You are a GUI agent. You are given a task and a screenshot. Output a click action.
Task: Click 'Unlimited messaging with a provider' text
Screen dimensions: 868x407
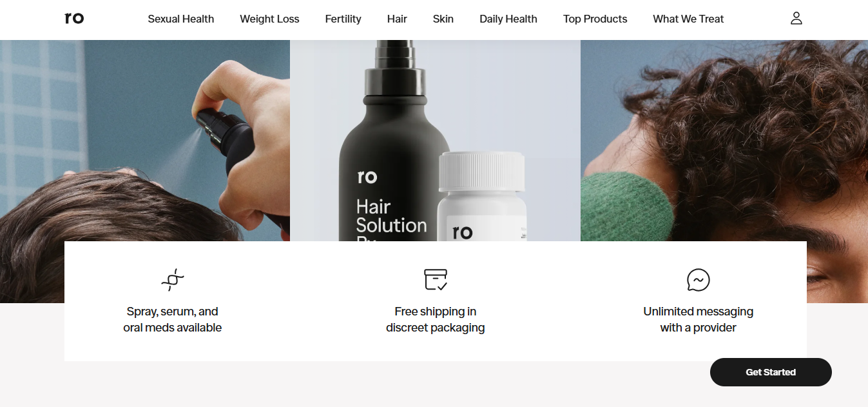[699, 319]
